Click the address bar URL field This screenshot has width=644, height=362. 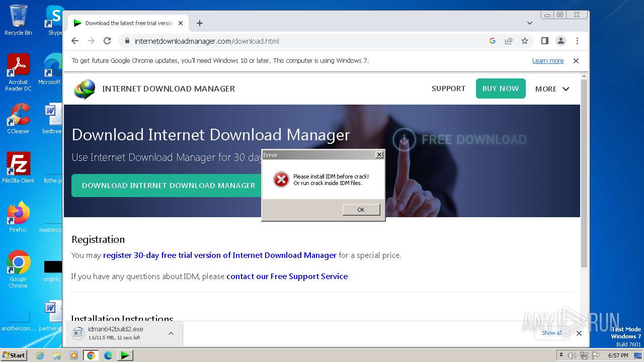[x=307, y=41]
